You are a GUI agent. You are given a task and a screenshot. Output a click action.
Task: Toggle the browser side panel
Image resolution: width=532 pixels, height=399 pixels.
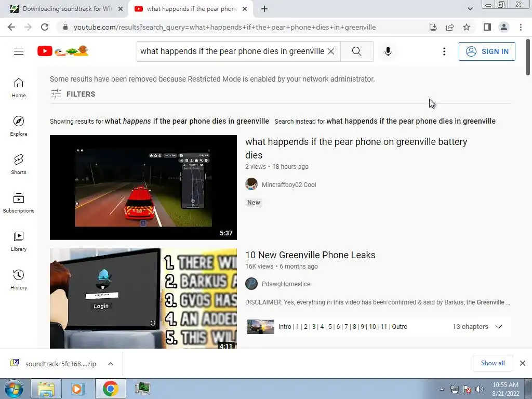[487, 27]
